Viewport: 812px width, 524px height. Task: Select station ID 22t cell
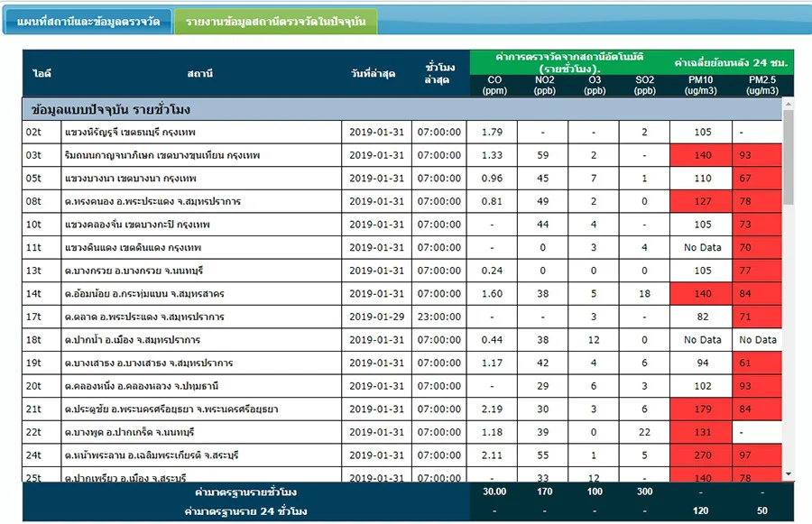point(42,432)
